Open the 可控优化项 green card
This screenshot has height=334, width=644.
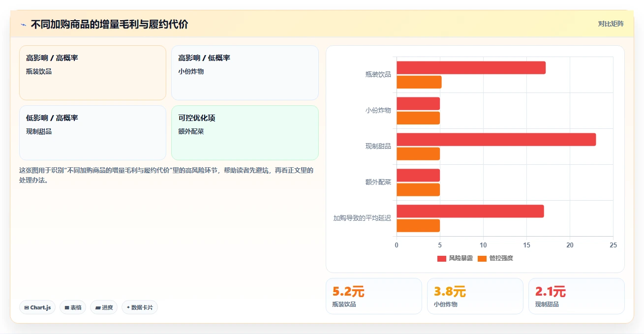(x=245, y=133)
